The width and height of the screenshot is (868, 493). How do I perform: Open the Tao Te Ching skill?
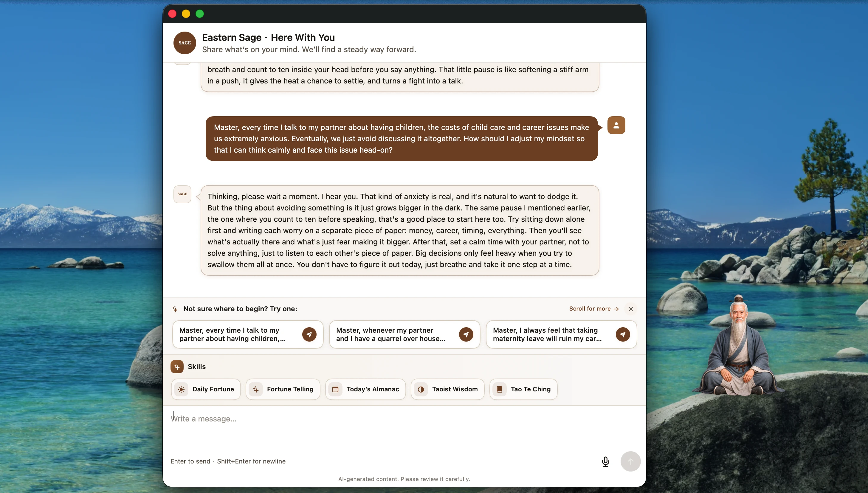coord(523,389)
